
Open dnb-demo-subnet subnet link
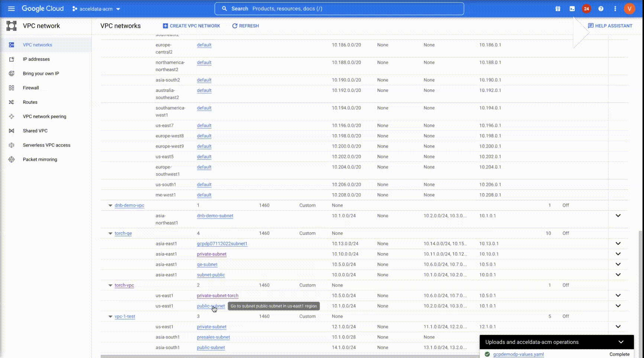click(x=215, y=216)
